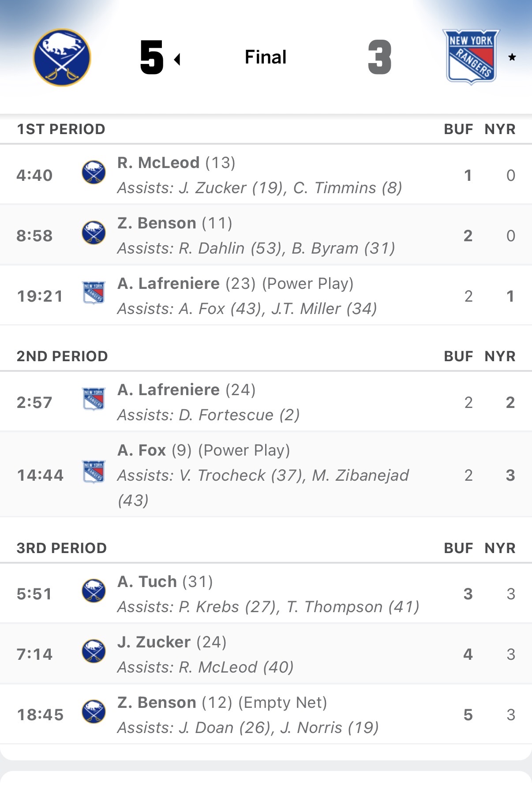Viewport: 532px width, 789px height.
Task: Tap the 3RD PERIOD section header
Action: 62,548
